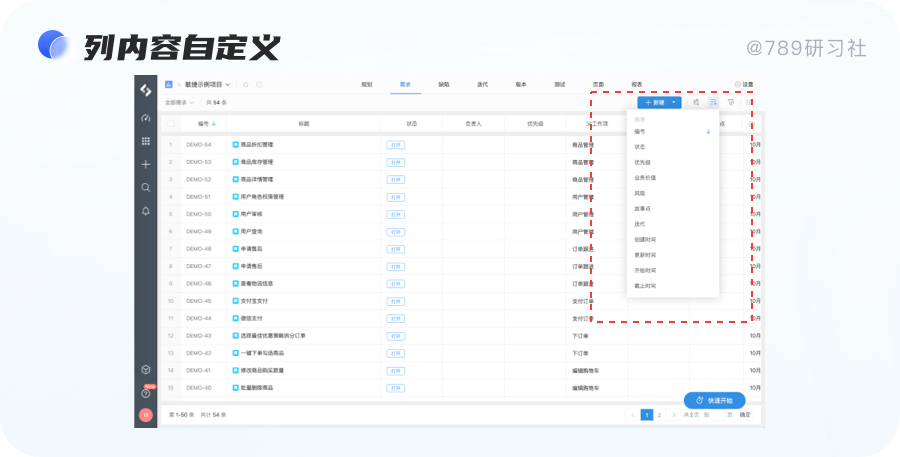Viewport: 900px width, 457px height.
Task: Switch to the 规划 tab
Action: pyautogui.click(x=367, y=84)
